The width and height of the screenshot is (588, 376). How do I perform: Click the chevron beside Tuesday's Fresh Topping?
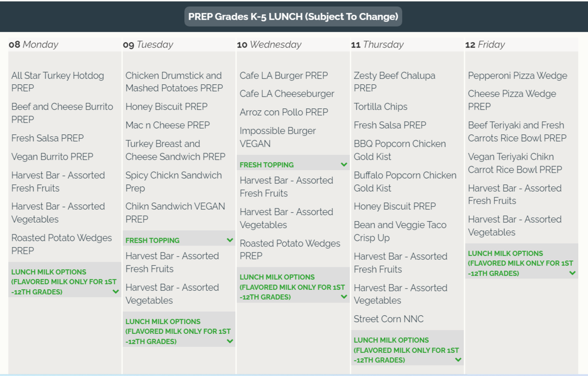[230, 240]
